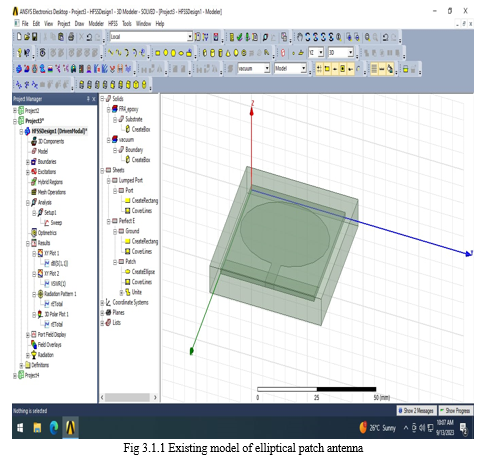This screenshot has width=496, height=462.
Task: Expand the Project4 tree node
Action: pos(15,376)
